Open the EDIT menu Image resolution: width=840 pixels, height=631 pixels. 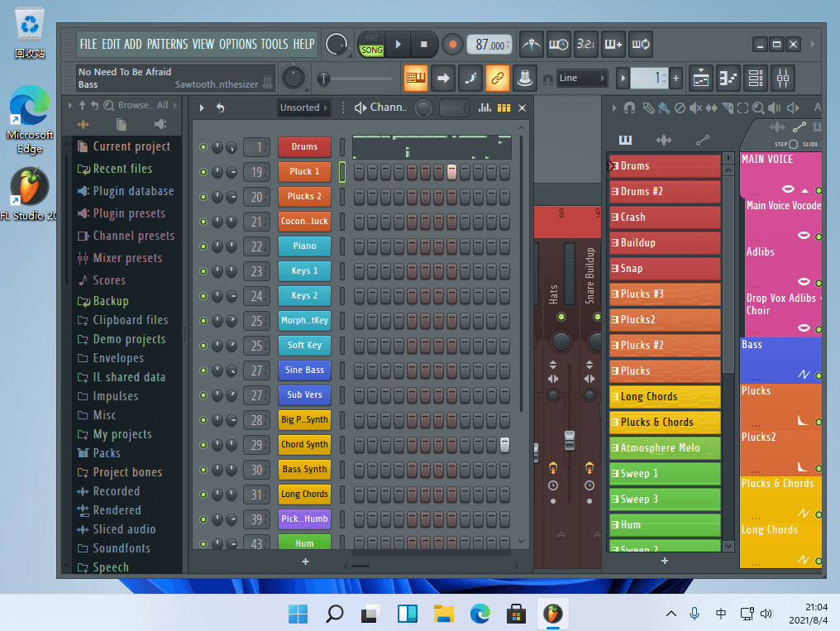[x=112, y=45]
